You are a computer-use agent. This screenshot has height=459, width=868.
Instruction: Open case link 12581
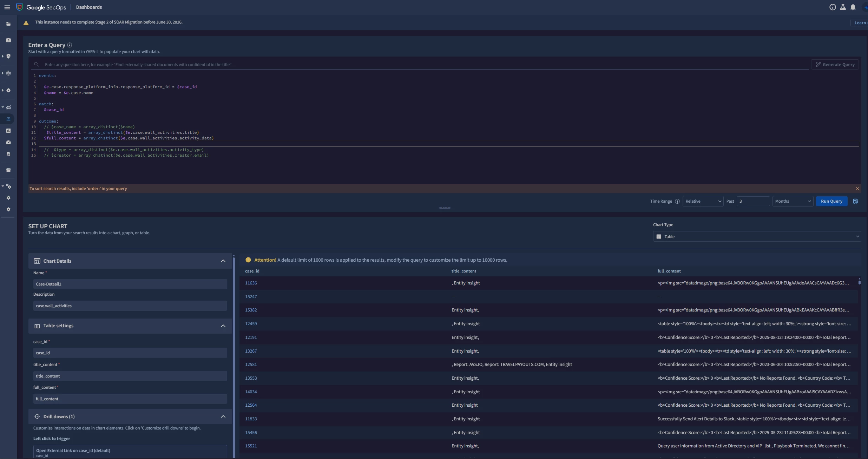pos(251,365)
